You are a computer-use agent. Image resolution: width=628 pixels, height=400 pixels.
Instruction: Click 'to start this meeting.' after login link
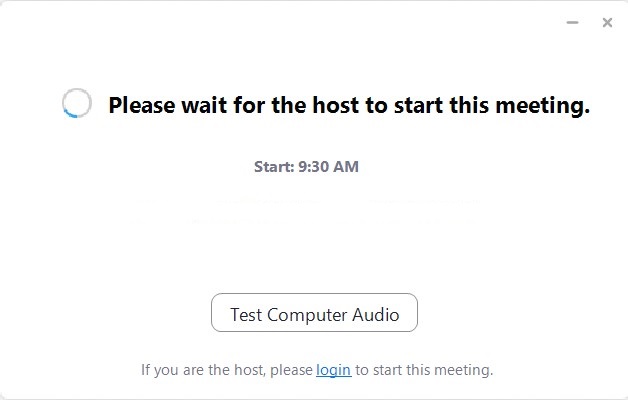(424, 370)
